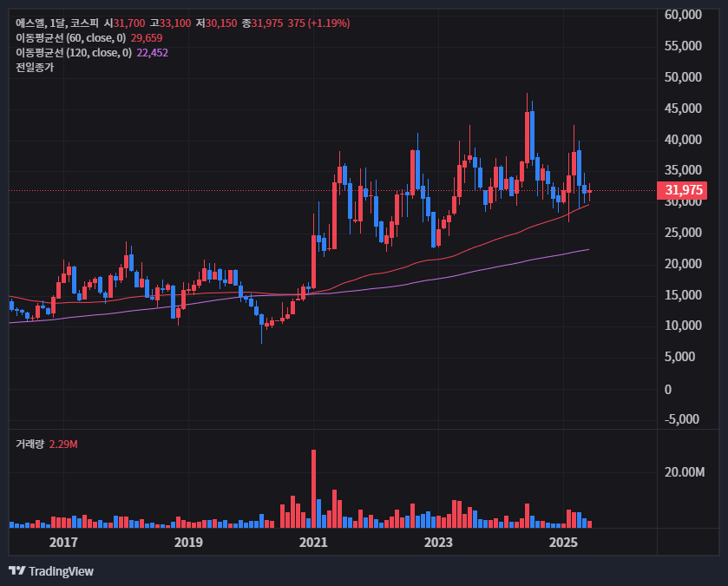Click the tallest red volume bar

(314, 489)
